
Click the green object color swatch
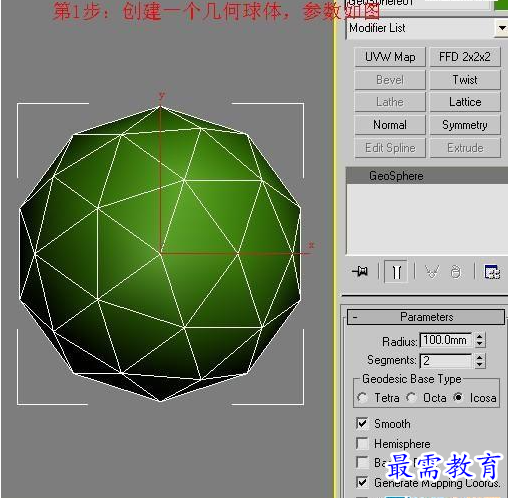(501, 4)
